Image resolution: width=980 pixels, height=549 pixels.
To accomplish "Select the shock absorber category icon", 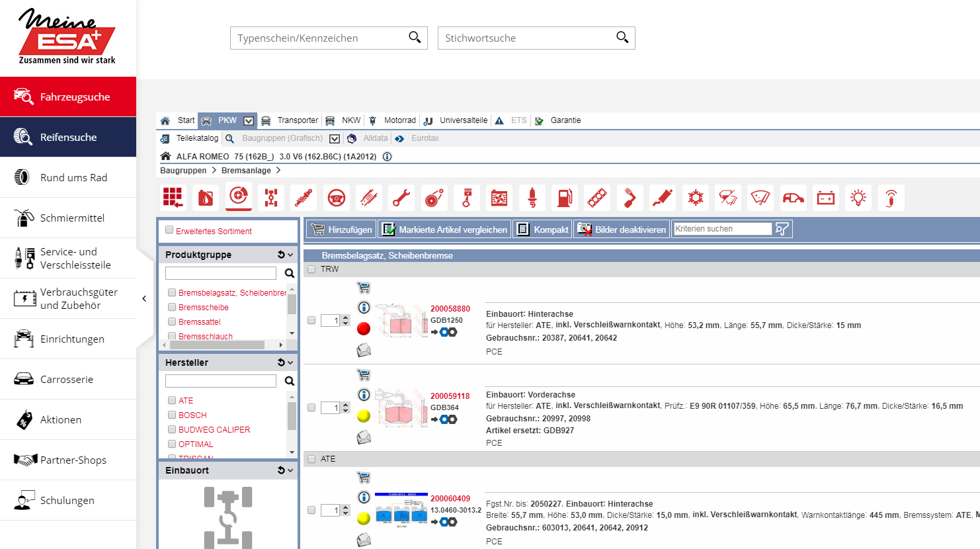I will click(x=304, y=198).
